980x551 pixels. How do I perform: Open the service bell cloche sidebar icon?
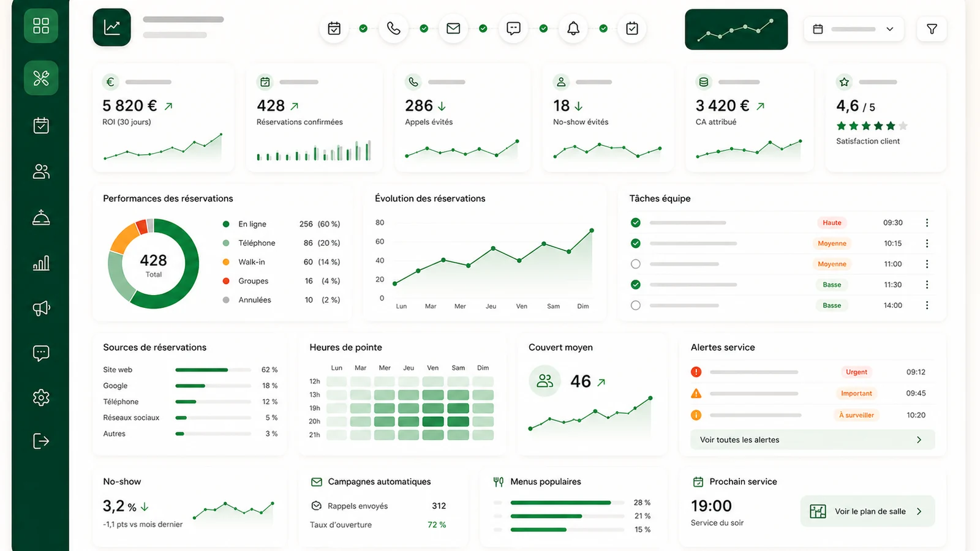(x=41, y=217)
